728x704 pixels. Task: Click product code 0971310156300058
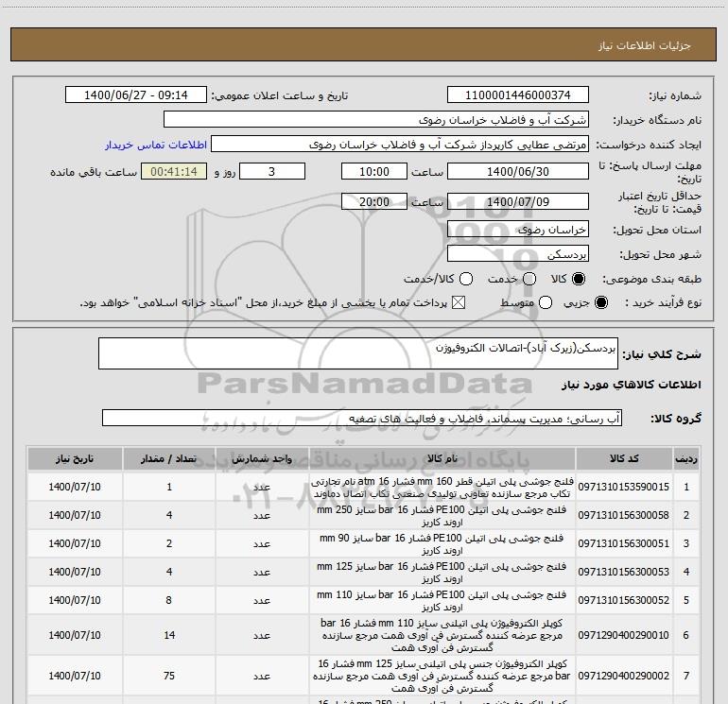point(624,515)
